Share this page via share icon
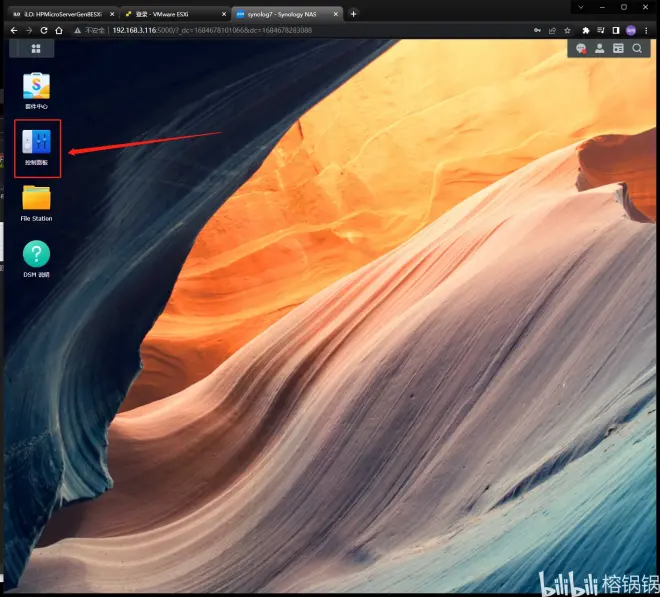This screenshot has width=660, height=597. (x=552, y=30)
